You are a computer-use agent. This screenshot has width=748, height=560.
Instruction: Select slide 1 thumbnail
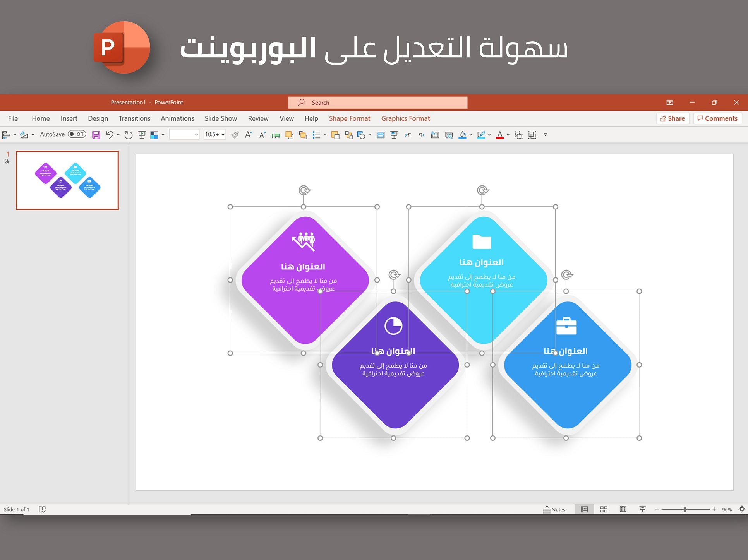coord(67,180)
